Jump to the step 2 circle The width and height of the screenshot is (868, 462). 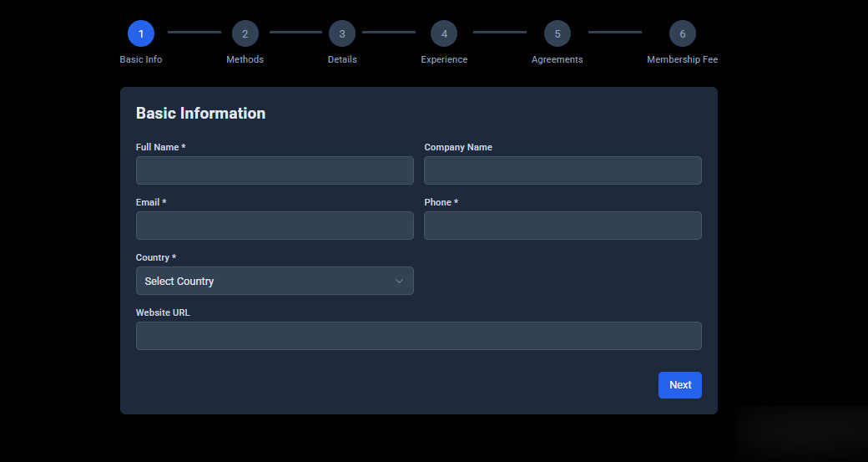coord(245,33)
